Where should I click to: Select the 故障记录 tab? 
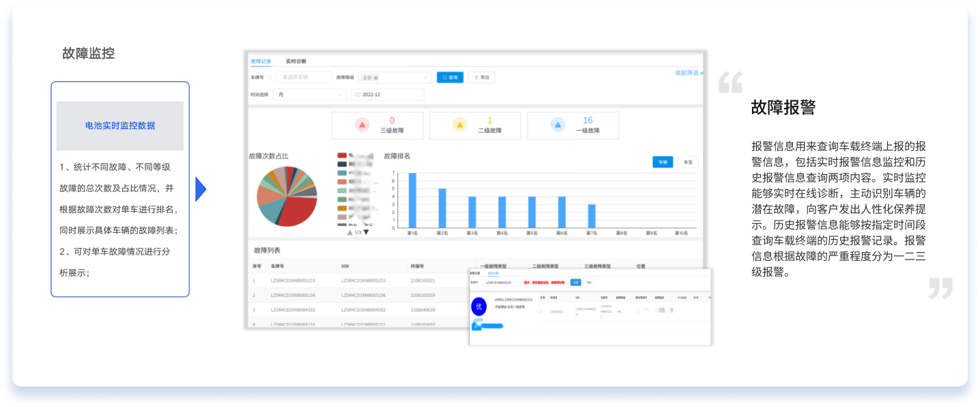pyautogui.click(x=261, y=61)
